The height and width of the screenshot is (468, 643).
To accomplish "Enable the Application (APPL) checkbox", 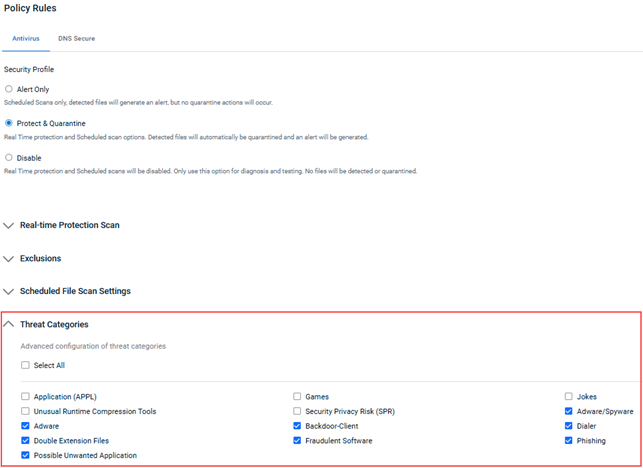I will (25, 397).
